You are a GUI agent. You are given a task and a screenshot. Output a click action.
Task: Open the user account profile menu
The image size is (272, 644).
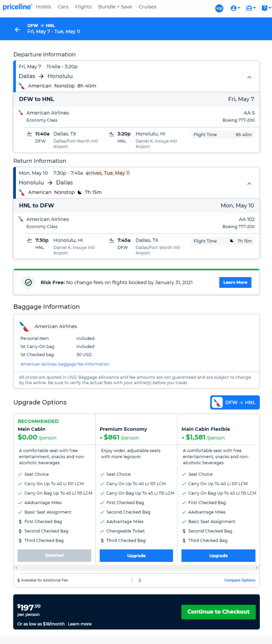click(x=235, y=8)
